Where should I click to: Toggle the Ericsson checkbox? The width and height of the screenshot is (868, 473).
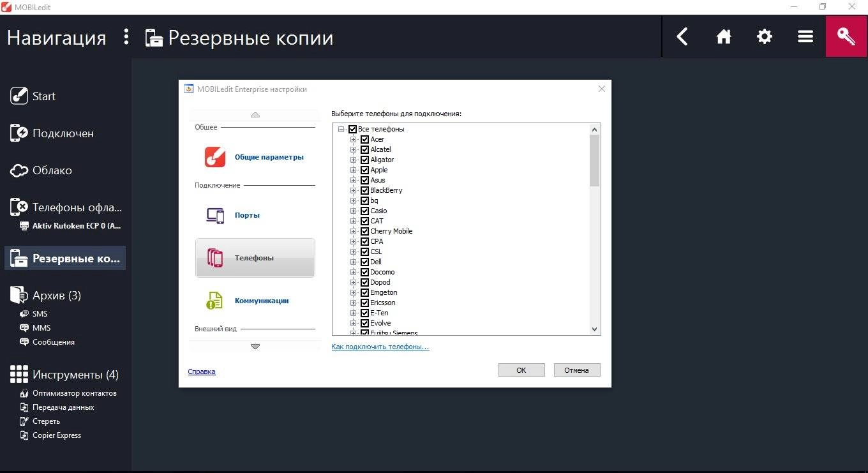pyautogui.click(x=365, y=303)
